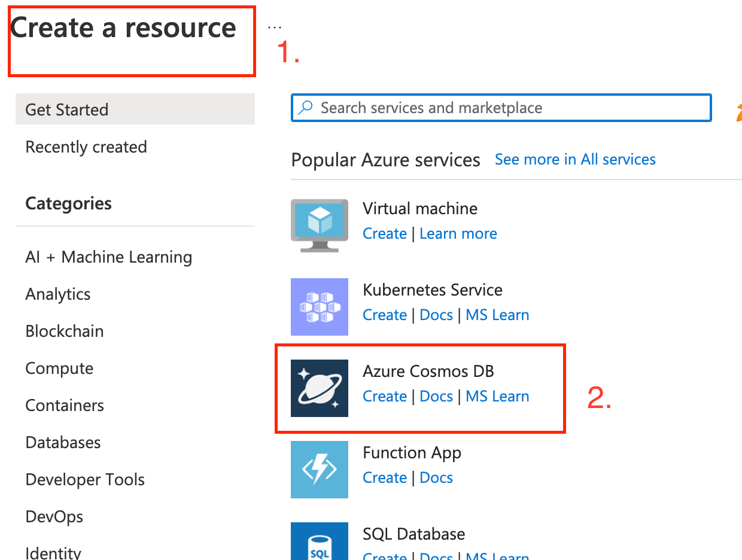Click Create under Function App
742x560 pixels.
pos(385,477)
